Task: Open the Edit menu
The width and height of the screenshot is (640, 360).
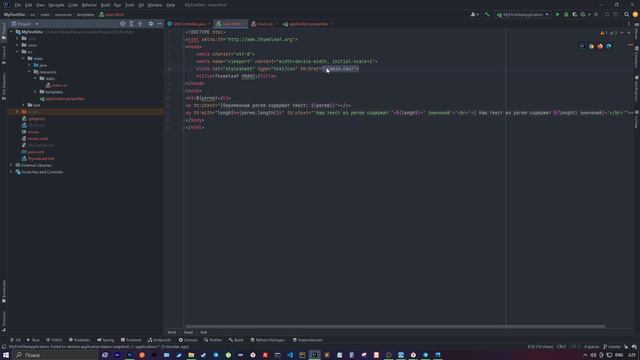Action: [x=28, y=5]
